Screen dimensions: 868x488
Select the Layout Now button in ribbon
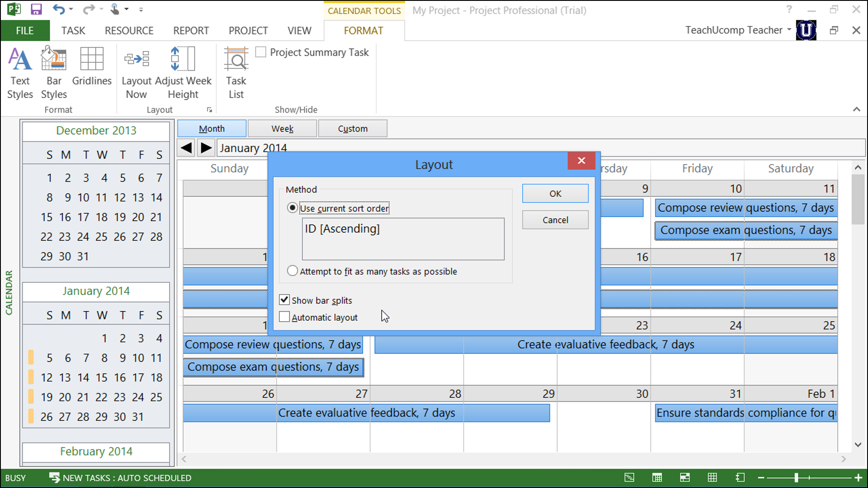coord(136,72)
